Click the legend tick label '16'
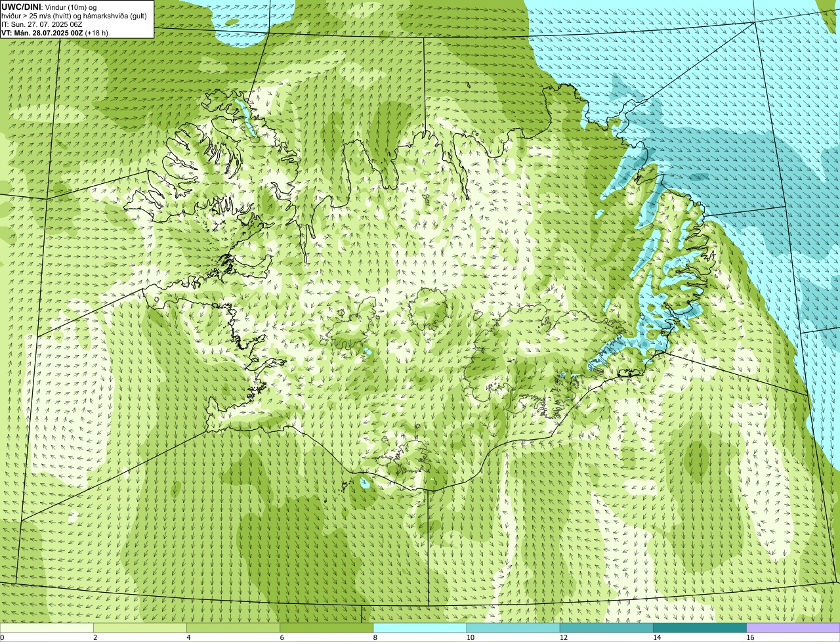The image size is (840, 642). tap(750, 637)
